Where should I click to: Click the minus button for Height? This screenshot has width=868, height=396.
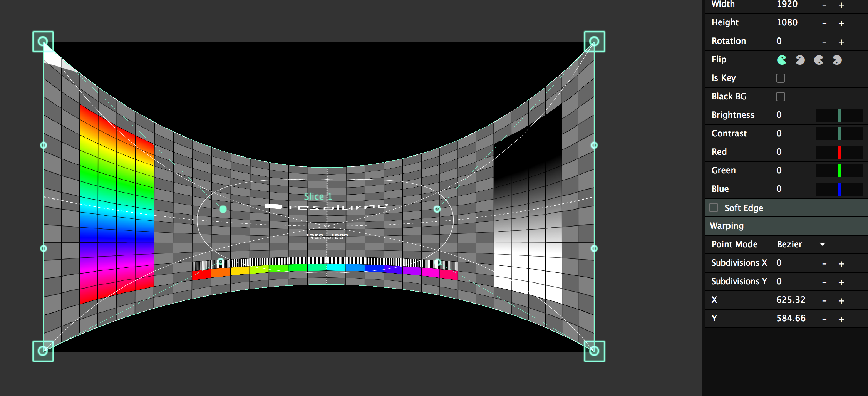[824, 23]
